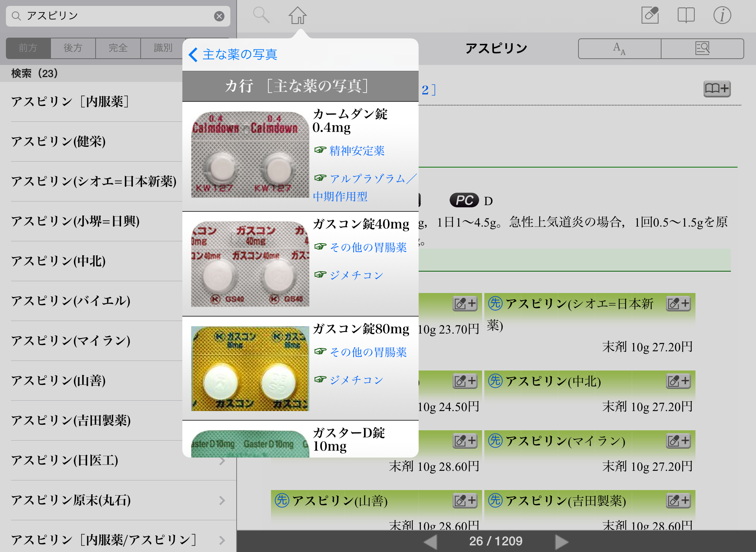
Task: Switch to 識別 search tab
Action: (x=163, y=48)
